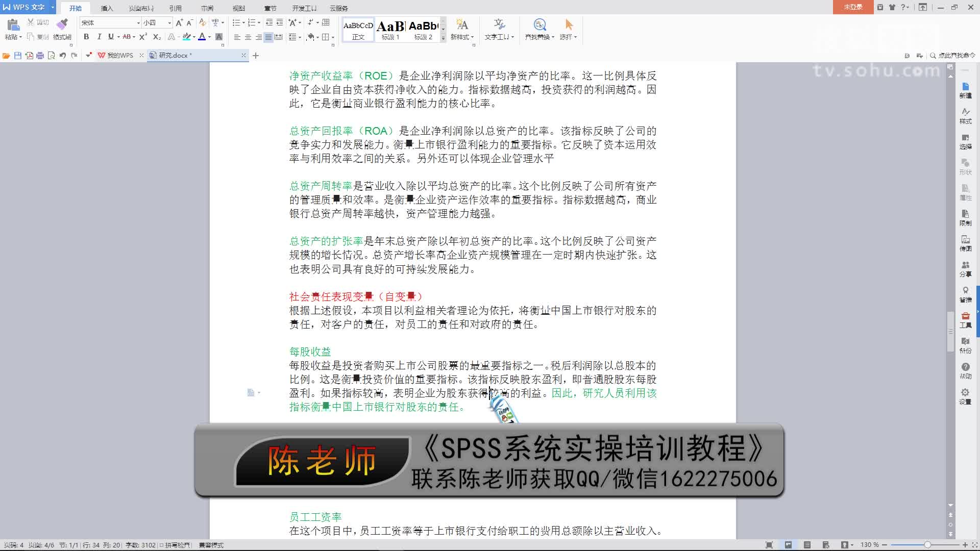Switch to the 插入 ribbon tab
The width and height of the screenshot is (980, 551).
(106, 8)
